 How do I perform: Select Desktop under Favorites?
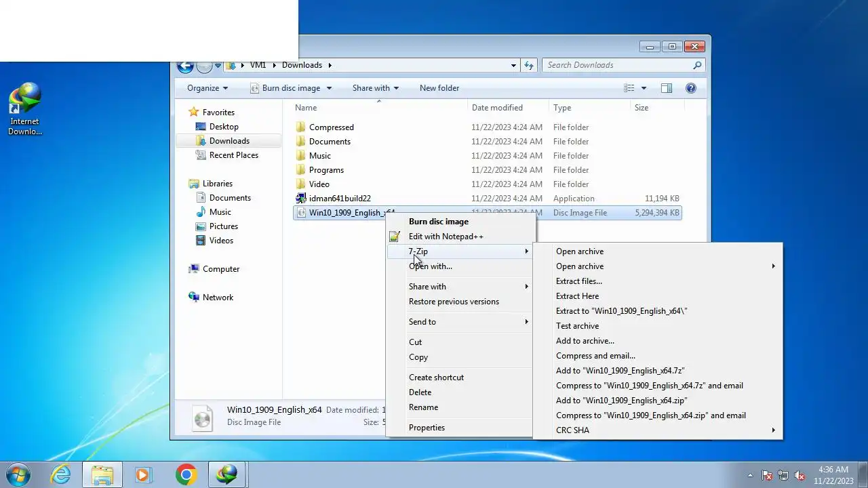pos(223,127)
